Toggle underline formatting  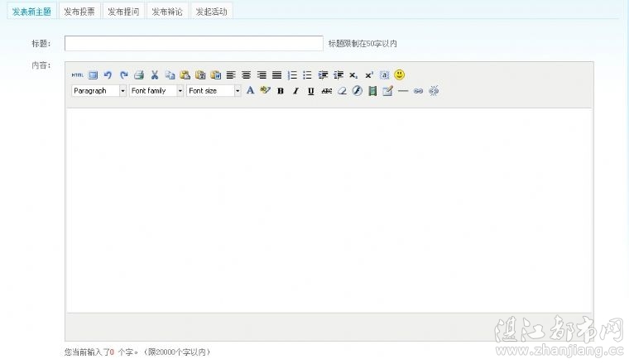pyautogui.click(x=310, y=91)
